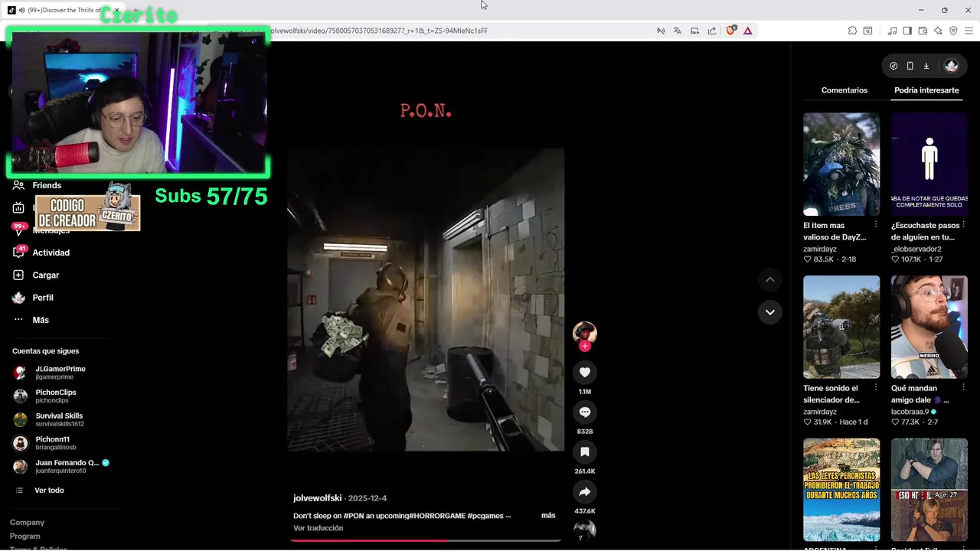Switch to the Comentarios tab
The image size is (980, 551).
844,90
